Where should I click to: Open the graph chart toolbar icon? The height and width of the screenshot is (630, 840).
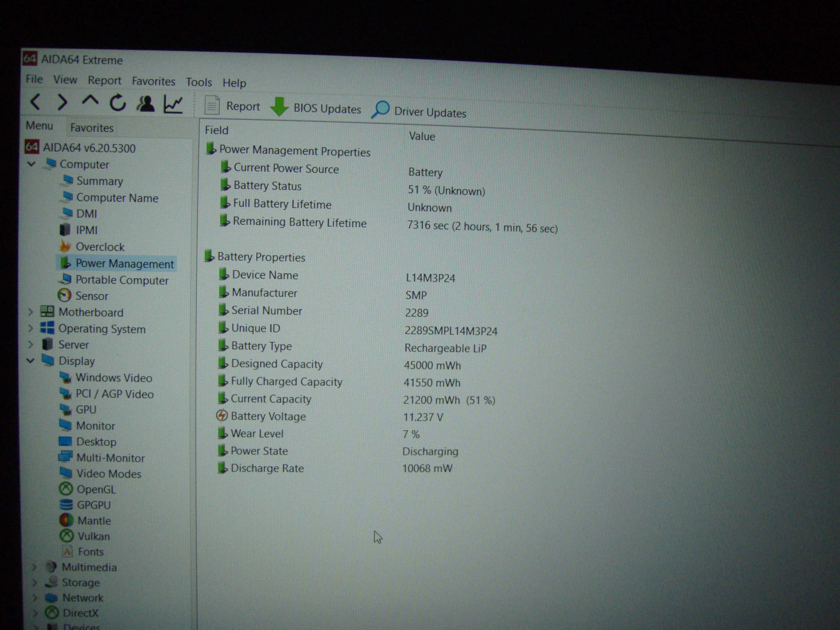(173, 104)
